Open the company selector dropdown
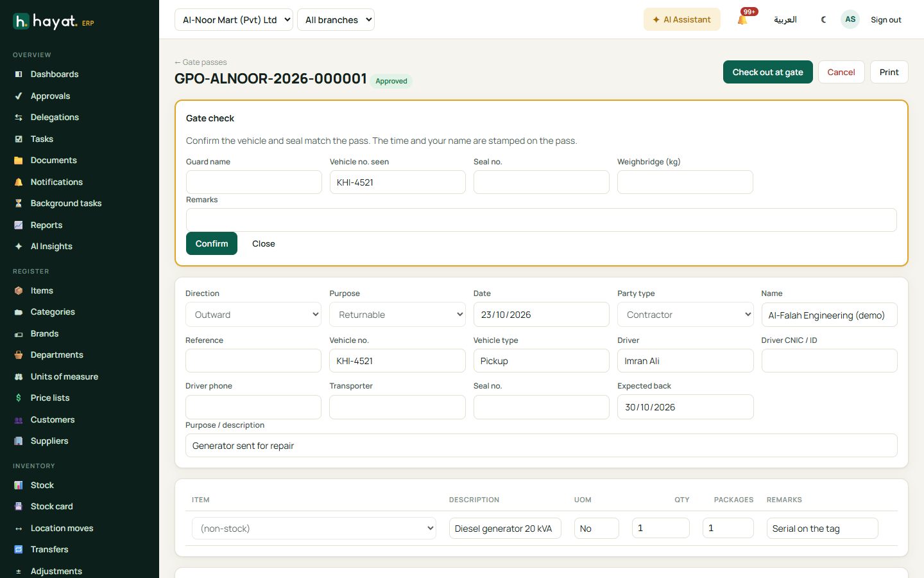Screen dimensions: 924x578 click(x=234, y=20)
